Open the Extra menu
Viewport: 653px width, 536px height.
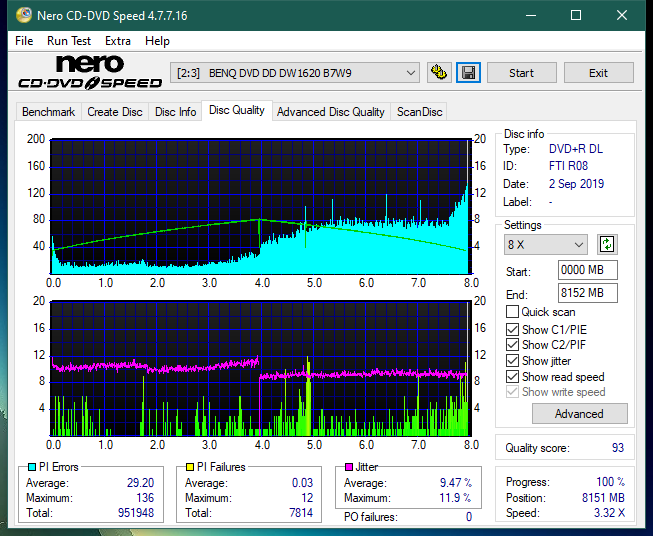click(x=118, y=41)
